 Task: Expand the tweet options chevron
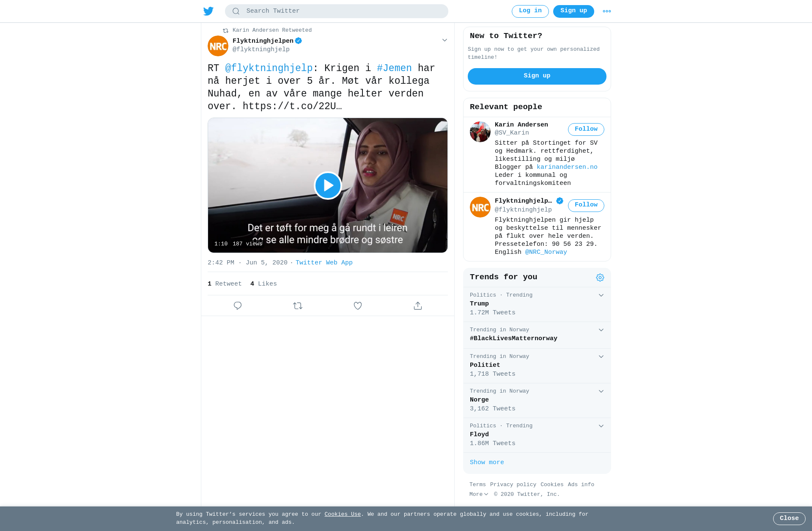[444, 40]
